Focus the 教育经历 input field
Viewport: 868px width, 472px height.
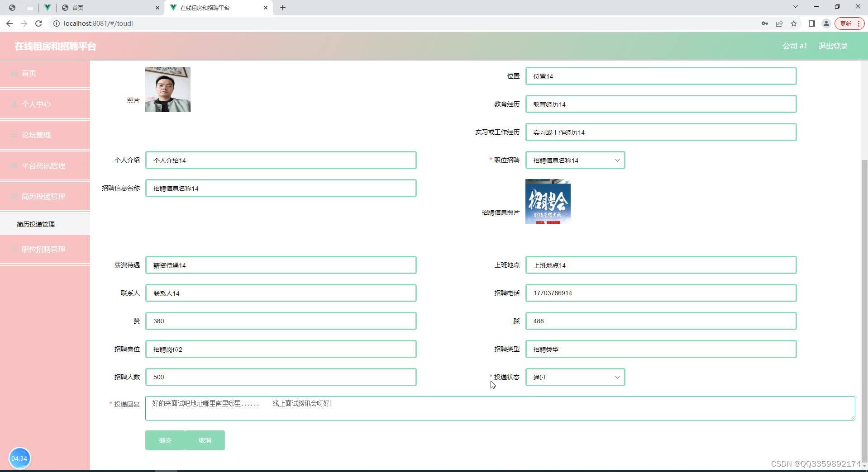(x=661, y=104)
